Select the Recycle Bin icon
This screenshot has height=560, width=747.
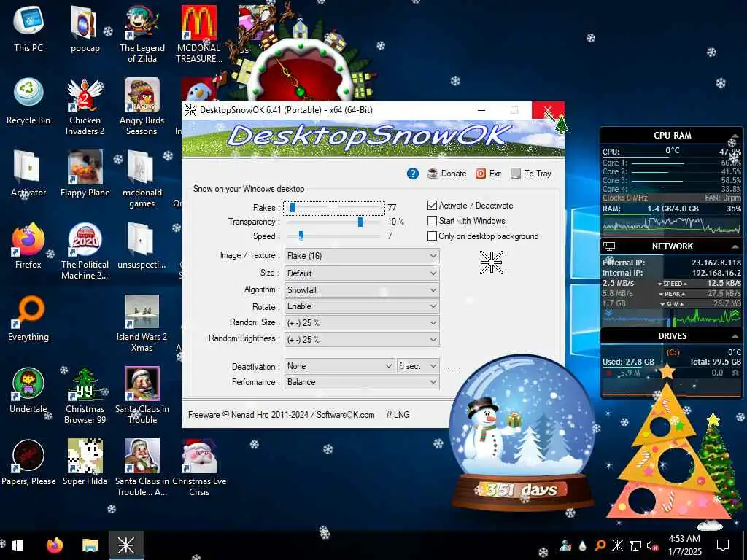pos(28,101)
